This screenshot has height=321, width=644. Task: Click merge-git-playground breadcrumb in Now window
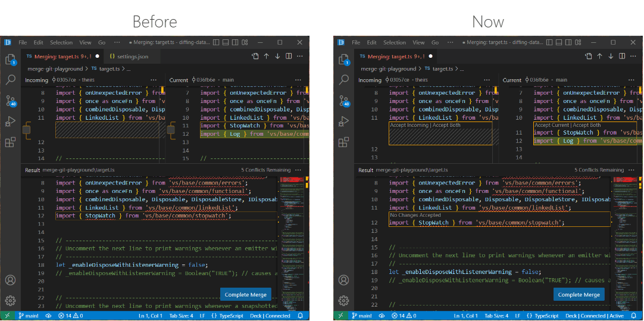[389, 68]
